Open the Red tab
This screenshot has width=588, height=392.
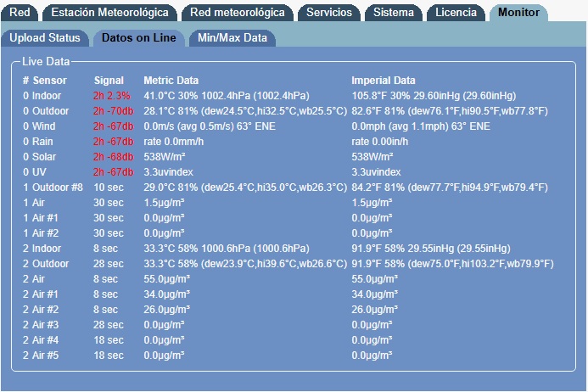pos(20,13)
